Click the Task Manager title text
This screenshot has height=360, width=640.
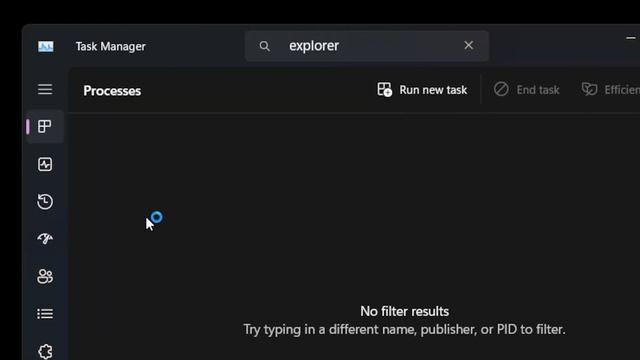tap(111, 47)
